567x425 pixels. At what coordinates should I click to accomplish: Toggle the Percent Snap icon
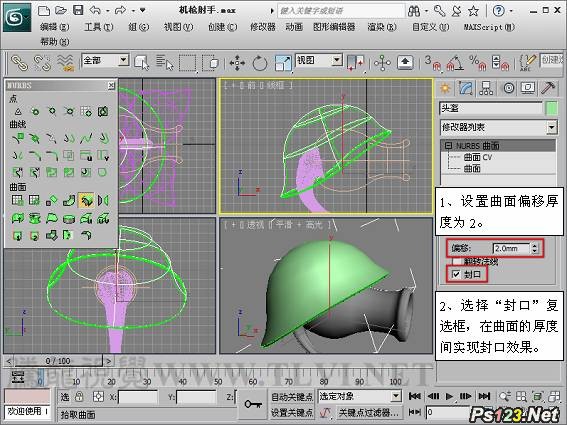coord(478,63)
